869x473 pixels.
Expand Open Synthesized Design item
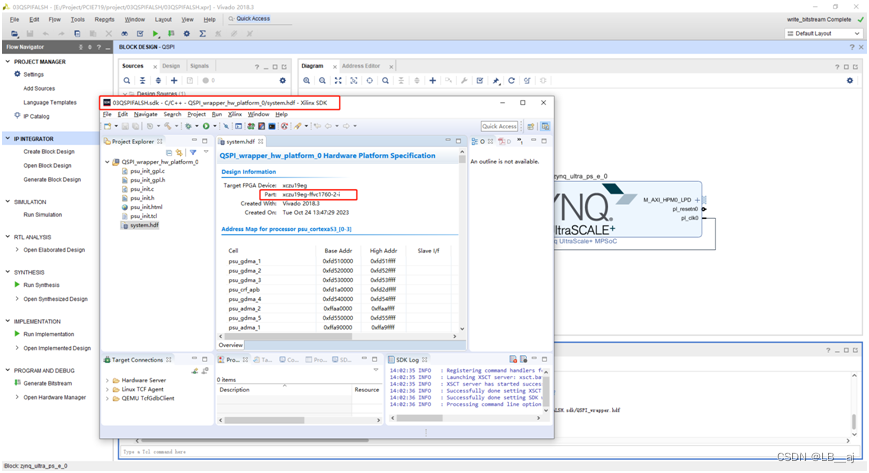point(17,299)
